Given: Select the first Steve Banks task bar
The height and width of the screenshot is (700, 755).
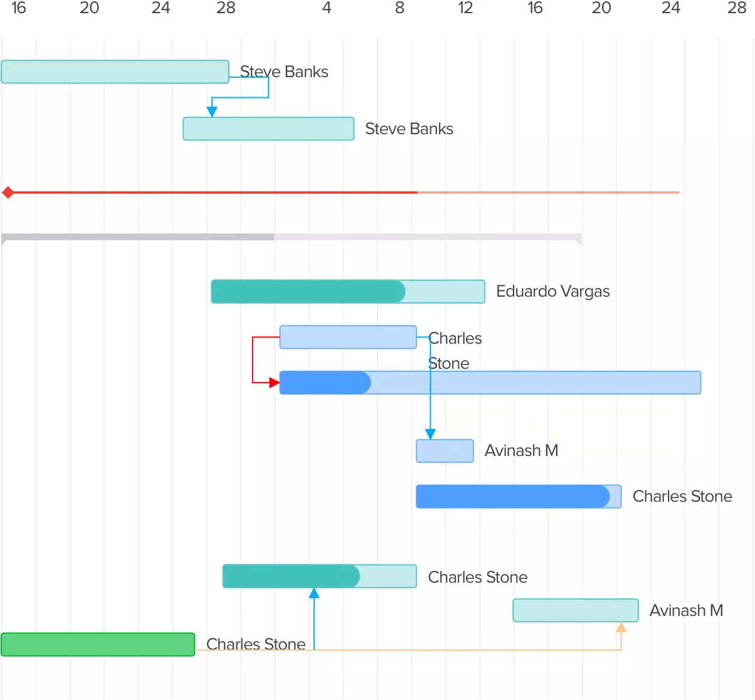Looking at the screenshot, I should click(x=115, y=72).
